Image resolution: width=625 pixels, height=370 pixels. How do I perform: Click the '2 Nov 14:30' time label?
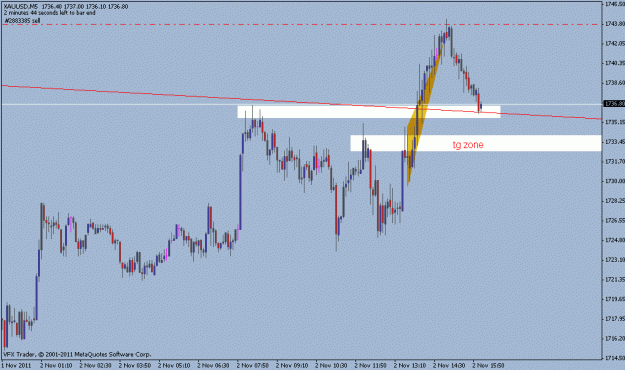(x=449, y=365)
